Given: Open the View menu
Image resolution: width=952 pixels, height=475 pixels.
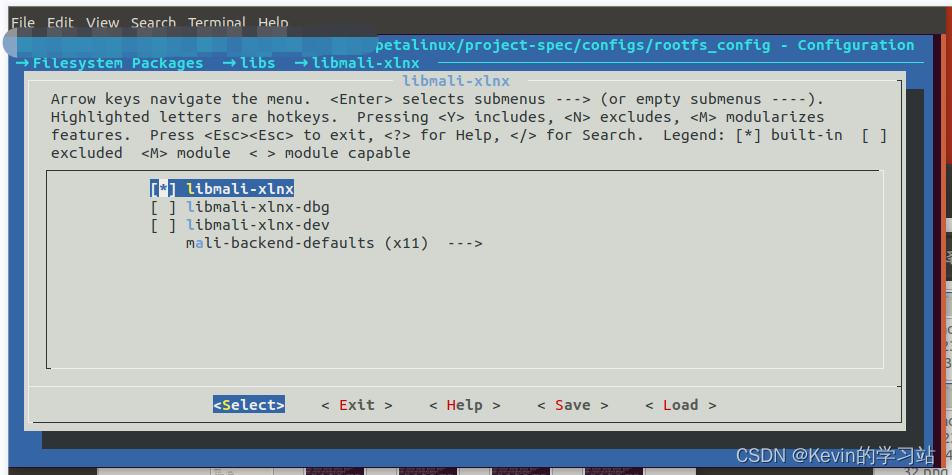Looking at the screenshot, I should coord(102,23).
